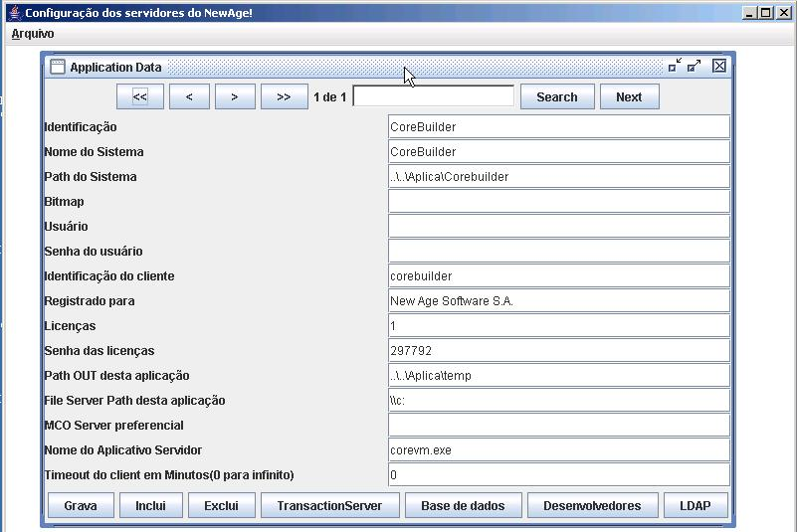The image size is (797, 532).
Task: Click the 'Senha das licenças' label
Action: click(x=100, y=351)
